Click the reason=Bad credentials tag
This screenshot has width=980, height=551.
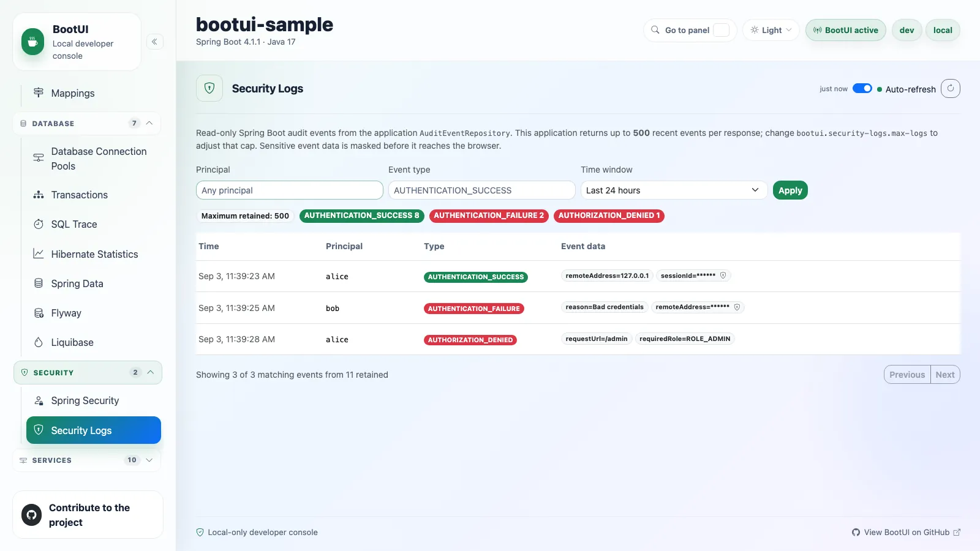(x=605, y=307)
